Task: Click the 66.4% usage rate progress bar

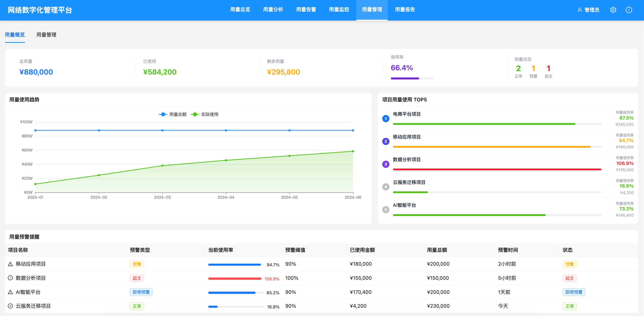Action: tap(412, 78)
